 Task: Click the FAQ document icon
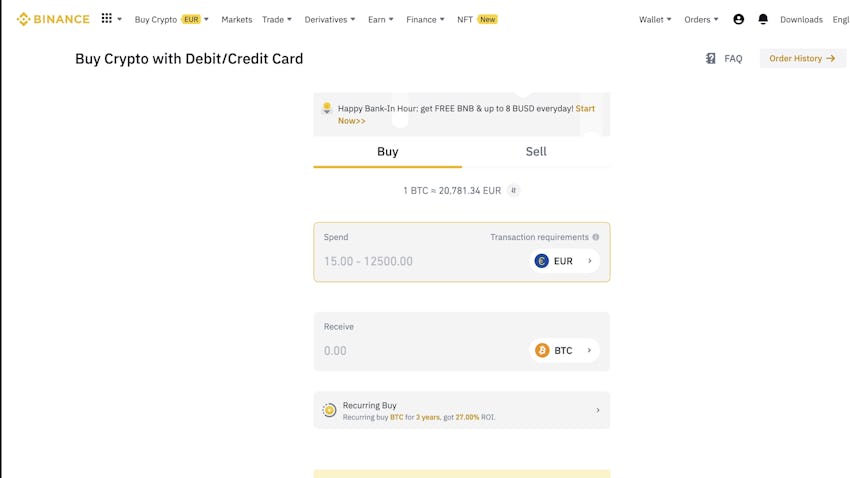(710, 58)
